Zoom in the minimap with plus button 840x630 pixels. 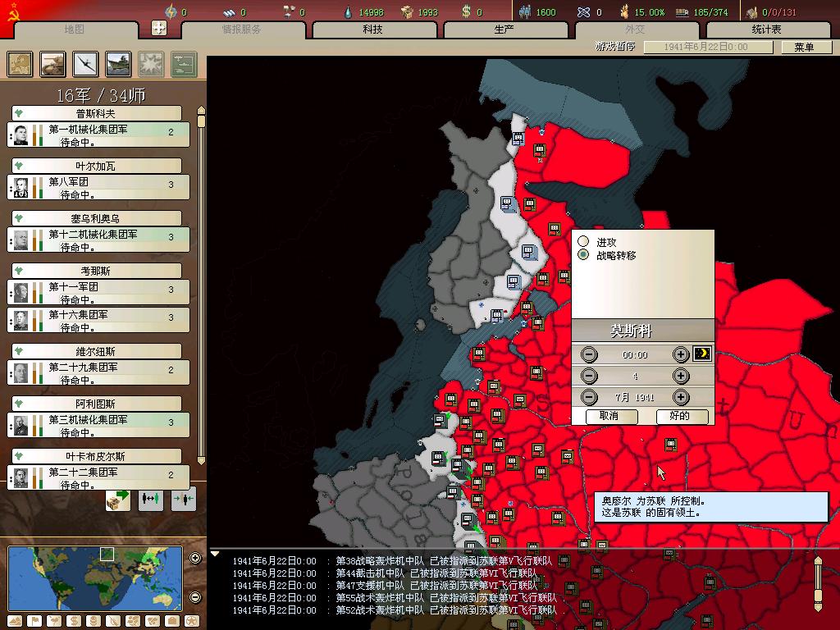[x=195, y=558]
